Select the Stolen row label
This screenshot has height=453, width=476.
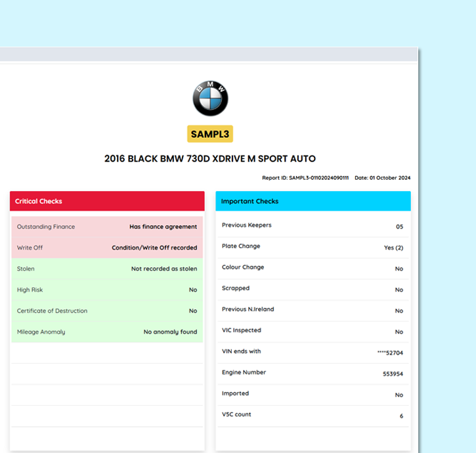26,269
